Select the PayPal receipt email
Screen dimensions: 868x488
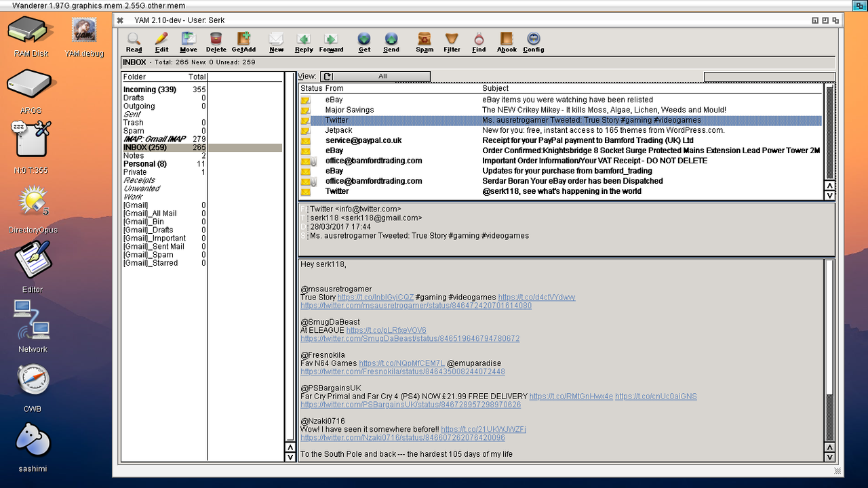561,140
